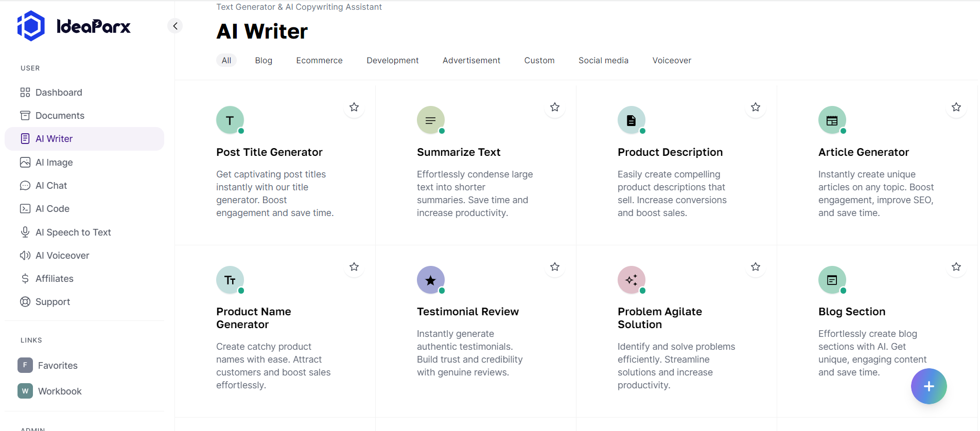
Task: Switch to the Ecommerce category tab
Action: point(319,61)
